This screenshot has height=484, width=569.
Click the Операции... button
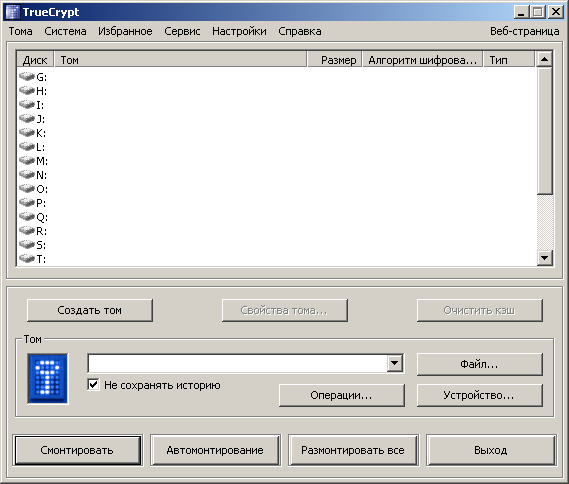pos(341,395)
